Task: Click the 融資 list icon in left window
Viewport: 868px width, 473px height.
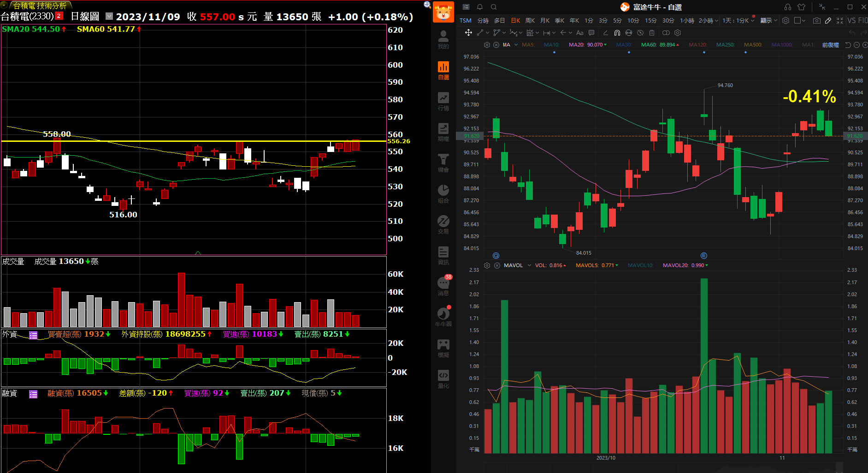Action: [33, 394]
